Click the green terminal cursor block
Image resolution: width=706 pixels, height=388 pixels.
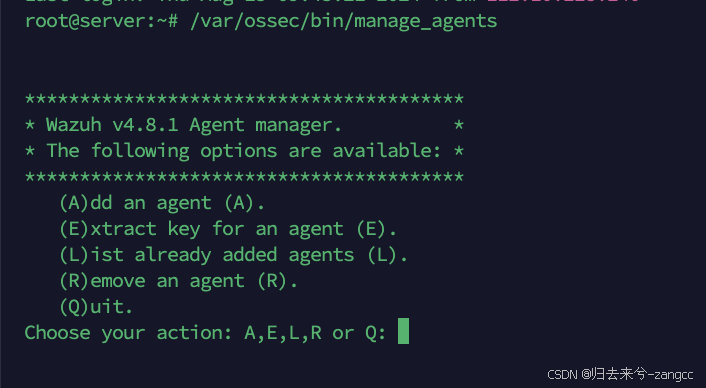point(403,331)
